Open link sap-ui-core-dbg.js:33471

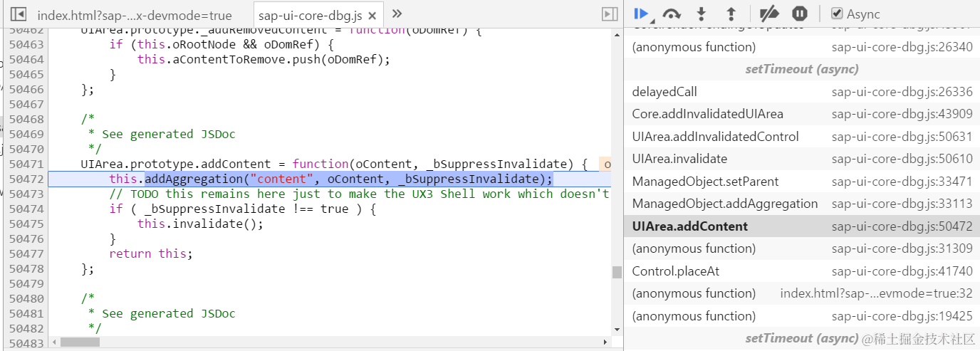902,182
